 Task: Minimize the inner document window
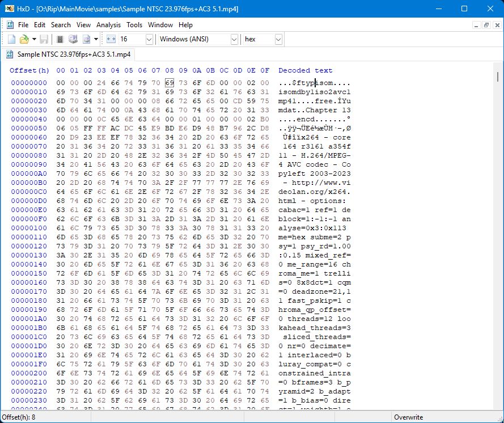[476, 25]
